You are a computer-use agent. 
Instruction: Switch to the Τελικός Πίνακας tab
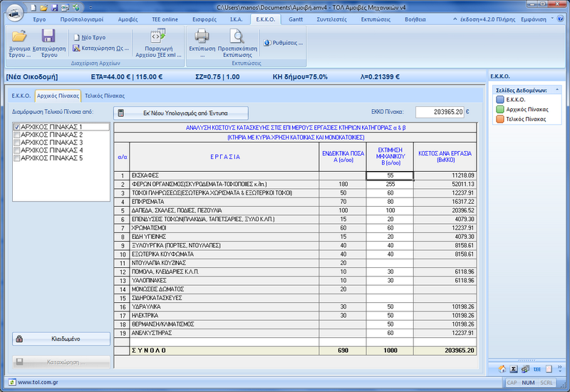[105, 95]
